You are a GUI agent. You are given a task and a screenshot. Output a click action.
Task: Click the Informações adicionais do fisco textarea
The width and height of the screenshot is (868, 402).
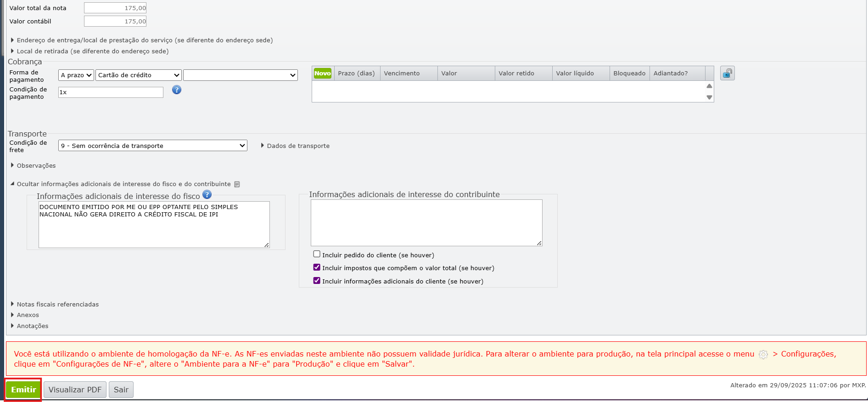tap(154, 225)
